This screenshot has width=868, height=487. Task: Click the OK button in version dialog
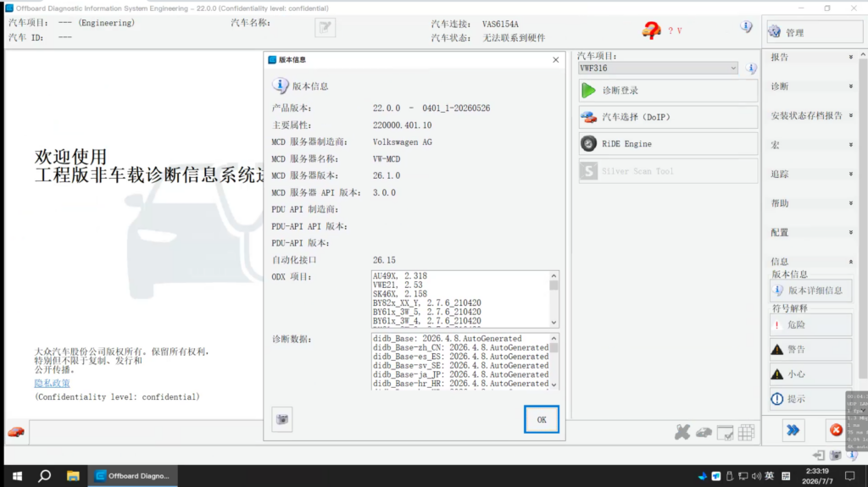(542, 419)
